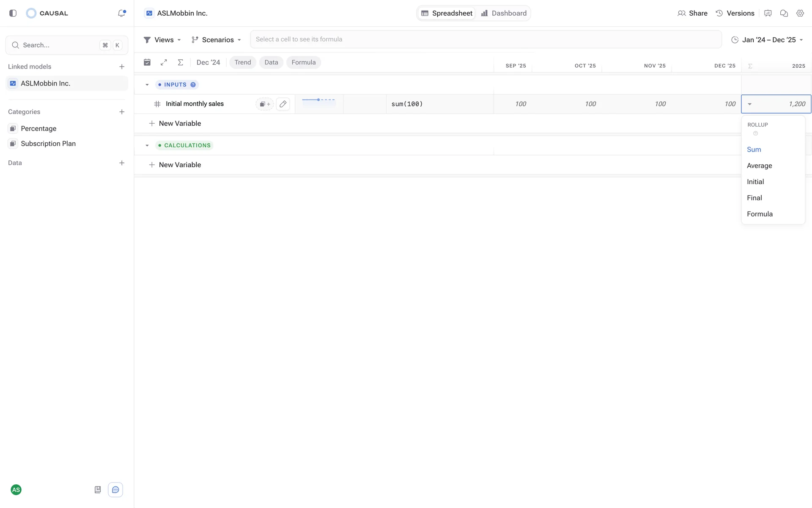Click the notifications bell icon
The height and width of the screenshot is (508, 812).
pos(121,13)
